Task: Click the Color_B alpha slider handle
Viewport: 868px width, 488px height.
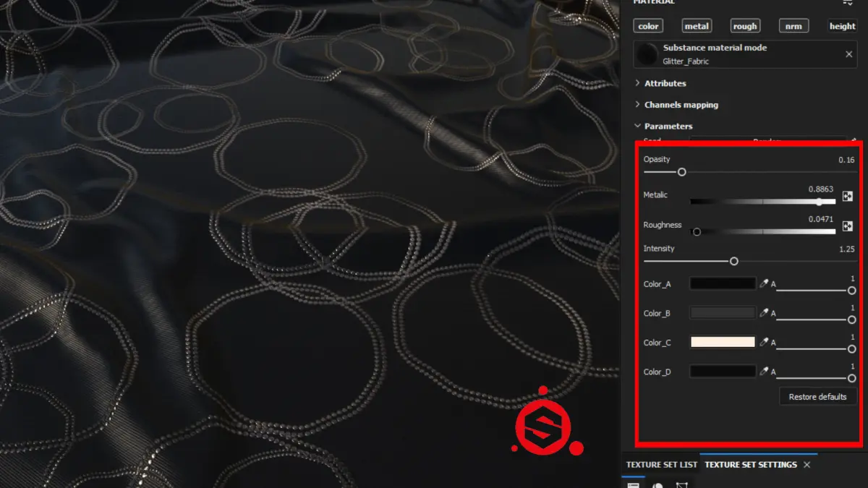Action: point(852,320)
